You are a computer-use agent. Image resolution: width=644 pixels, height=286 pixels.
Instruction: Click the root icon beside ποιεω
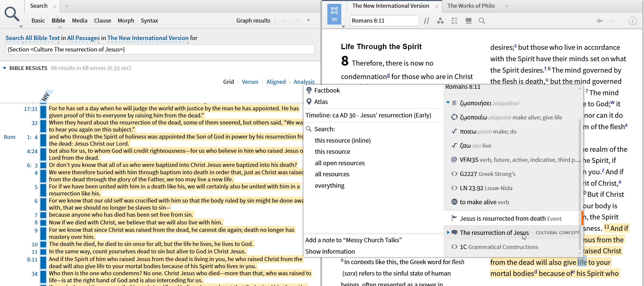tap(454, 131)
